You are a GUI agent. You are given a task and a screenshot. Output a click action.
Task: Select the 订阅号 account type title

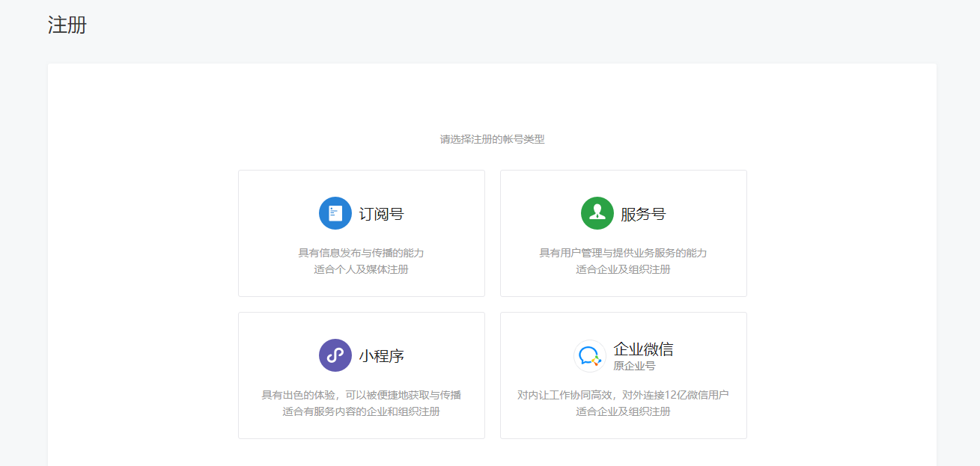tap(381, 214)
